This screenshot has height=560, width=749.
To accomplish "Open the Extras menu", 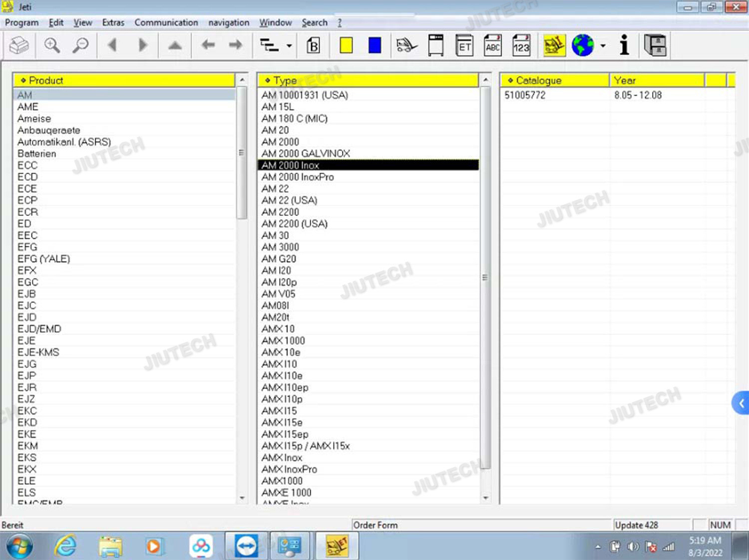I will [x=113, y=22].
